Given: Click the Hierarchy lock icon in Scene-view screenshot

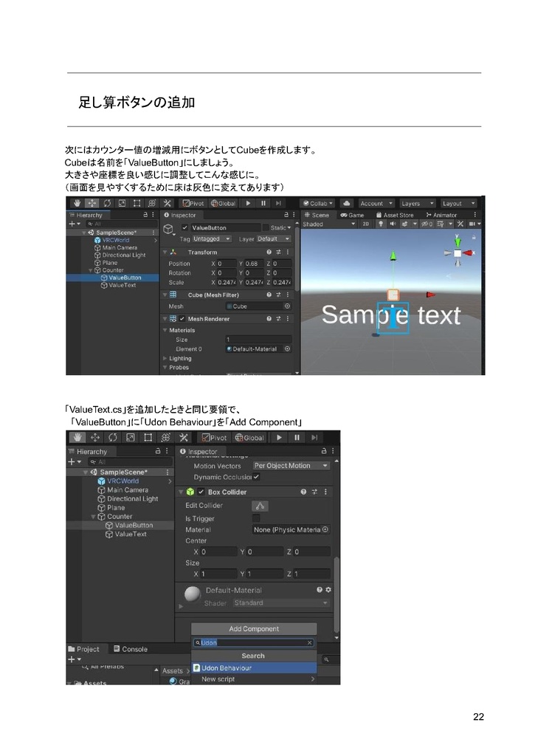Looking at the screenshot, I should 145,215.
